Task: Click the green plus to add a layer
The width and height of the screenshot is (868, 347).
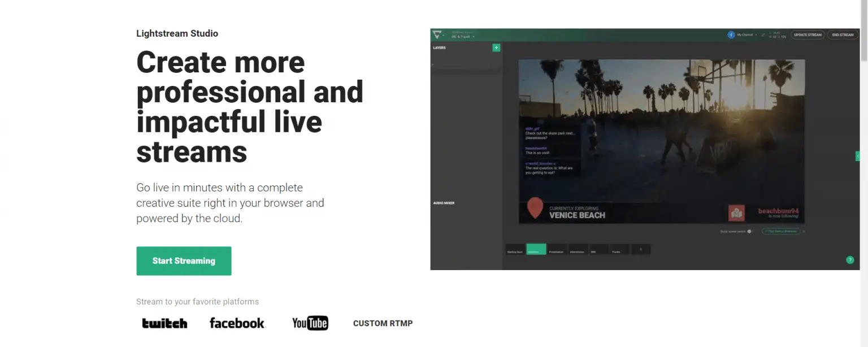Action: click(497, 48)
